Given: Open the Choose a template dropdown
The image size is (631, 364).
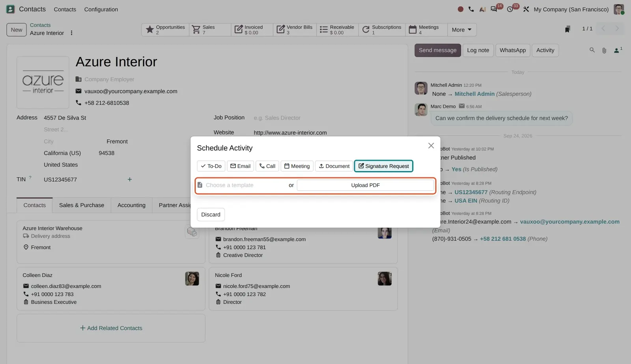Looking at the screenshot, I should [243, 185].
